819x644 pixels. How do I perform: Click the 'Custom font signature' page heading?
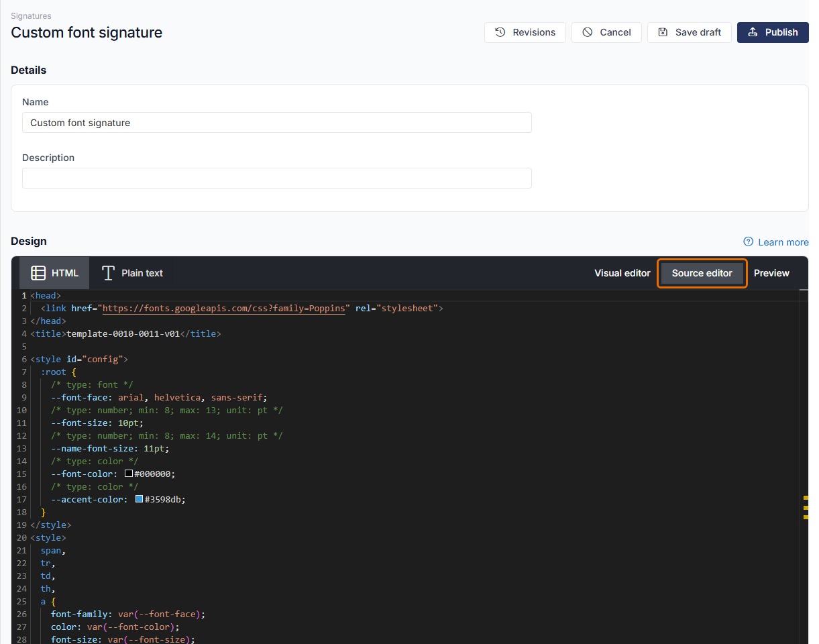coord(87,32)
